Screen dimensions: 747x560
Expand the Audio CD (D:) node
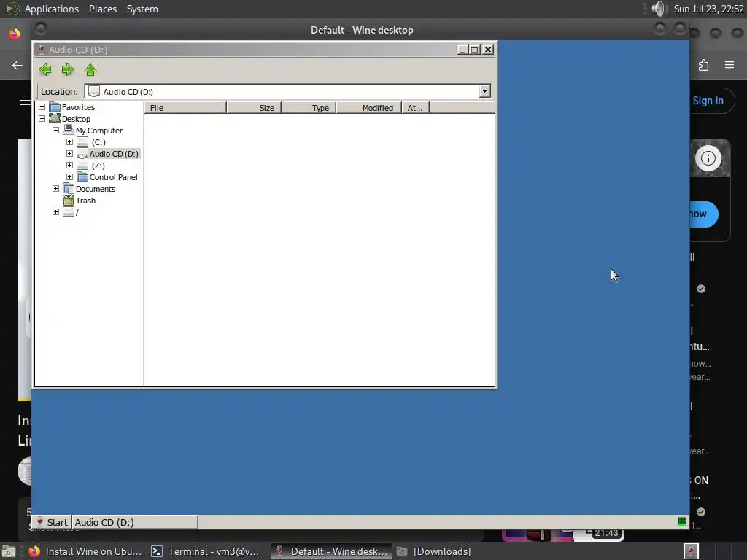coord(69,153)
